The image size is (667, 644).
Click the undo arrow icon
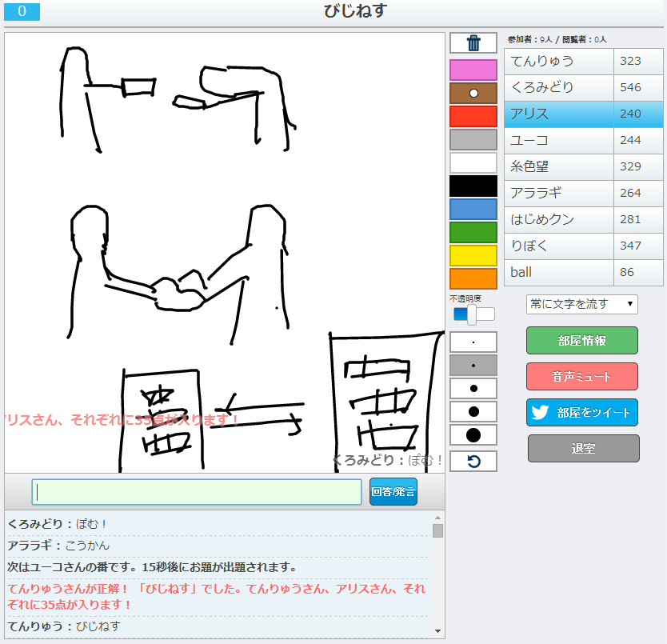point(473,462)
